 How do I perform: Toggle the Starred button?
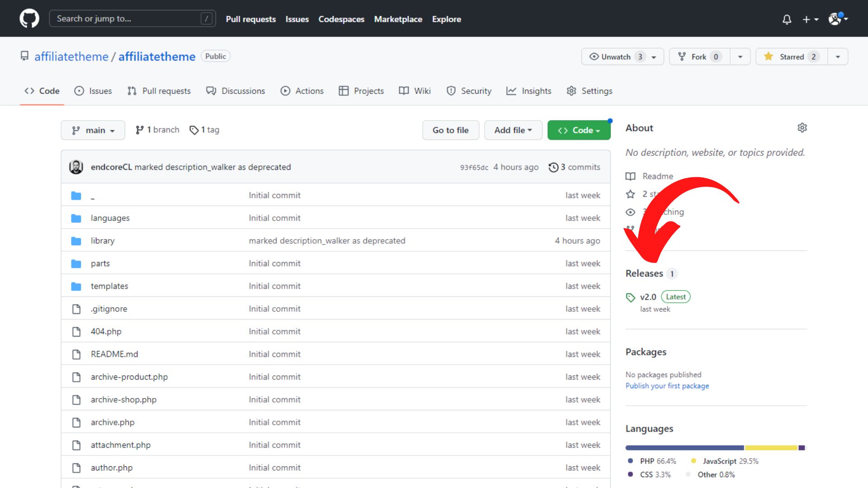click(792, 56)
